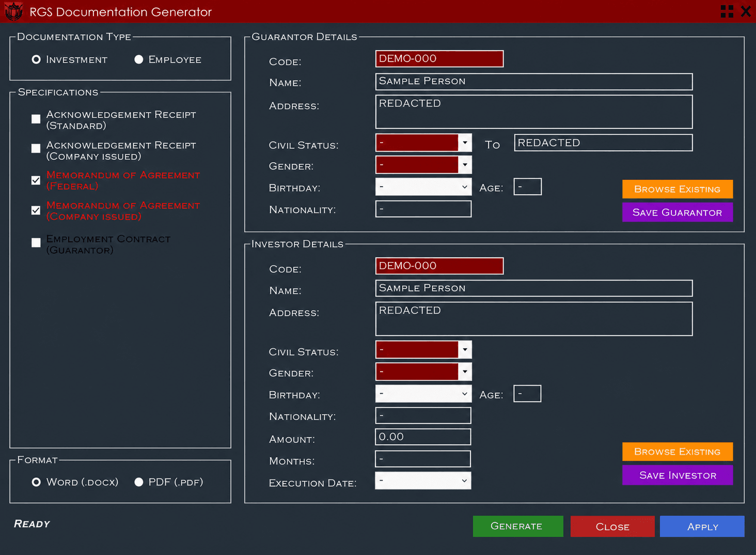
Task: Click Save Guarantor button
Action: tap(678, 212)
